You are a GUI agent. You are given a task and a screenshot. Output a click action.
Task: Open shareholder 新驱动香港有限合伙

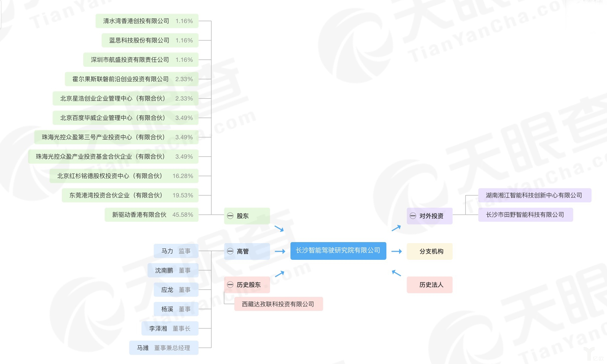click(x=151, y=215)
